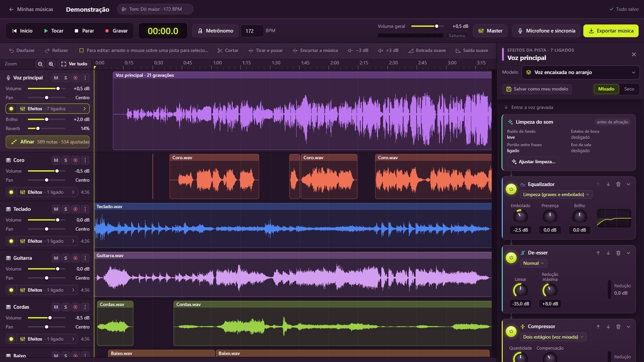The height and width of the screenshot is (362, 644).
Task: Apply Saída suave fade-out
Action: pyautogui.click(x=472, y=51)
